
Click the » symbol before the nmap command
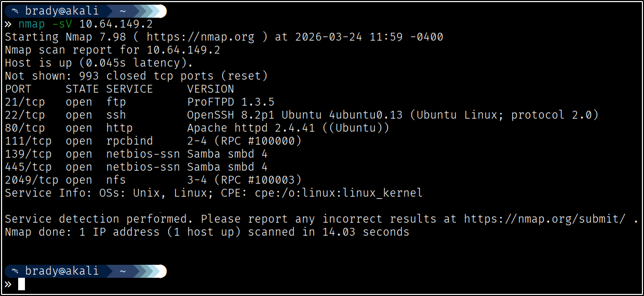coord(8,24)
